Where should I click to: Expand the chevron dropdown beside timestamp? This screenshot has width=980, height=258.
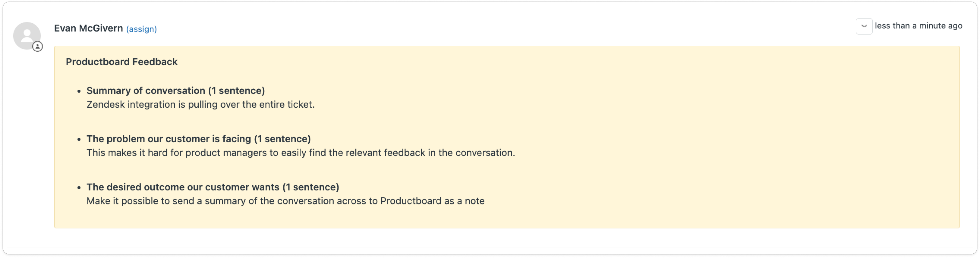[x=864, y=26]
